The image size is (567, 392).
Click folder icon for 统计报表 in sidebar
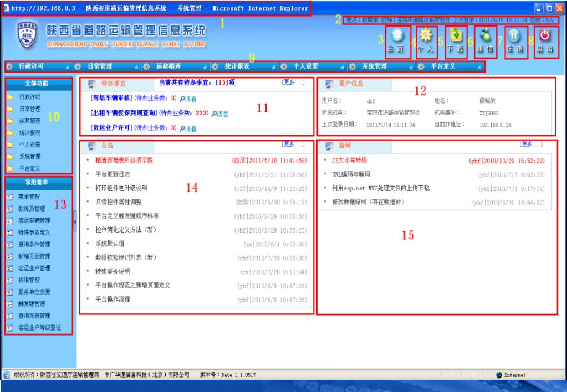pos(10,133)
